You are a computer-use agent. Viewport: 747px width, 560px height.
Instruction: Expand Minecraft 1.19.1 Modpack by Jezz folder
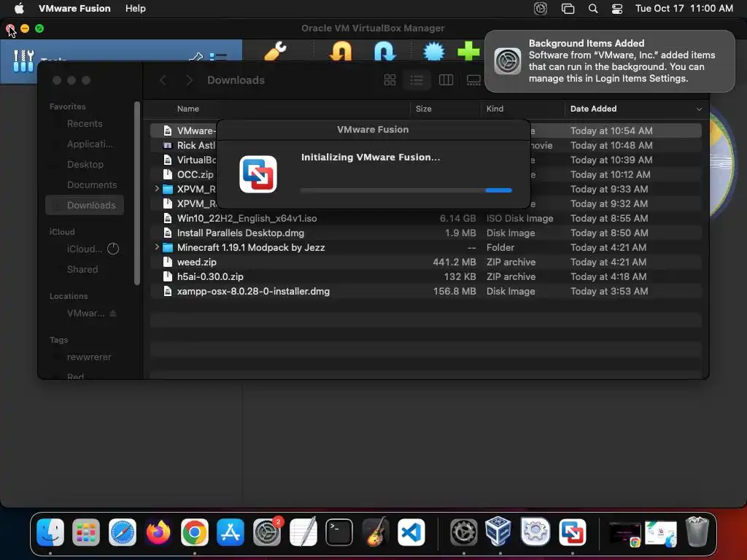(x=157, y=247)
